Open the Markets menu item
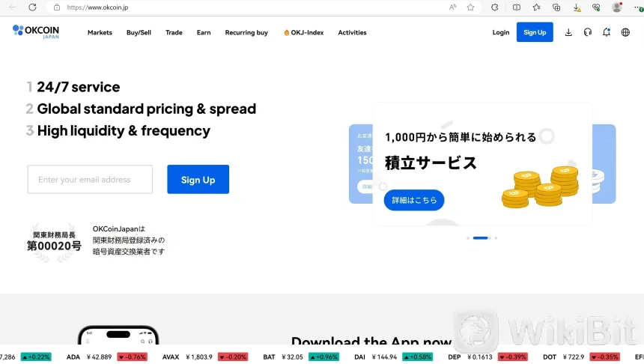Image resolution: width=644 pixels, height=364 pixels. pos(100,33)
